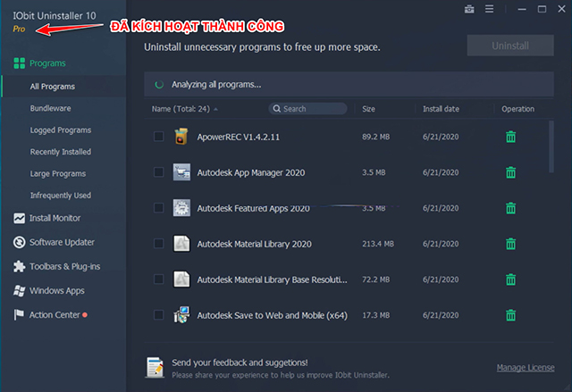Open Windows Apps section

pos(57,291)
